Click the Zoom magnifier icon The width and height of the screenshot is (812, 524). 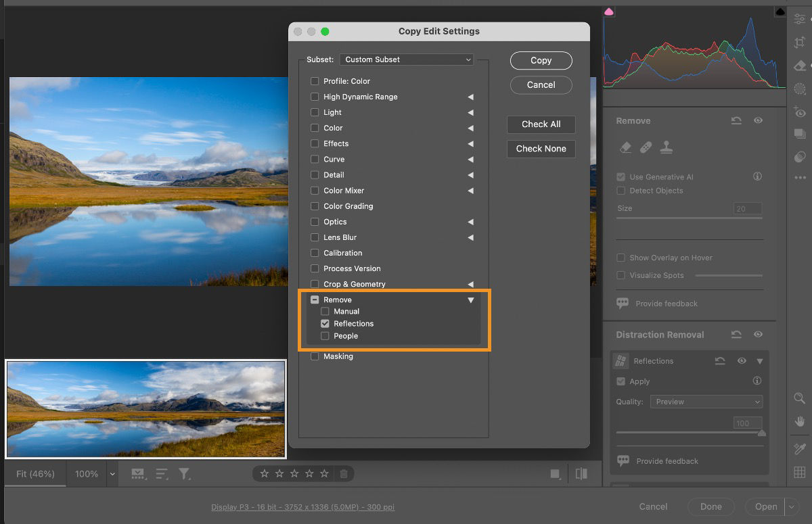(x=800, y=398)
